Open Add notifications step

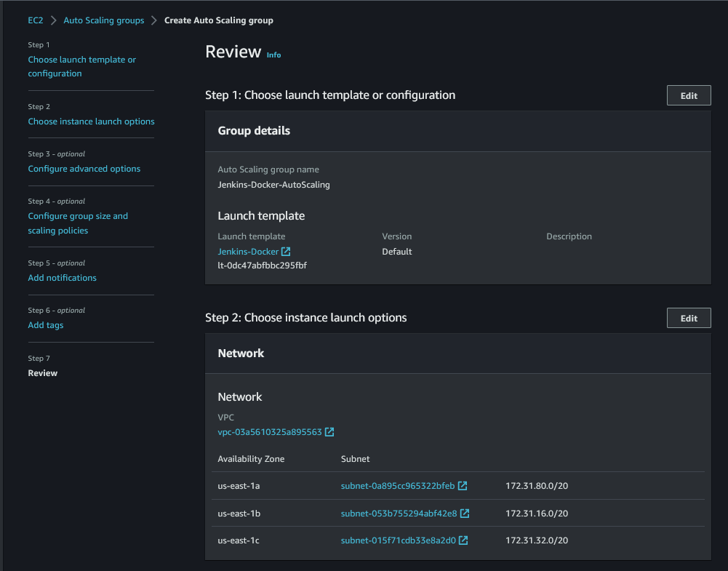(x=63, y=278)
